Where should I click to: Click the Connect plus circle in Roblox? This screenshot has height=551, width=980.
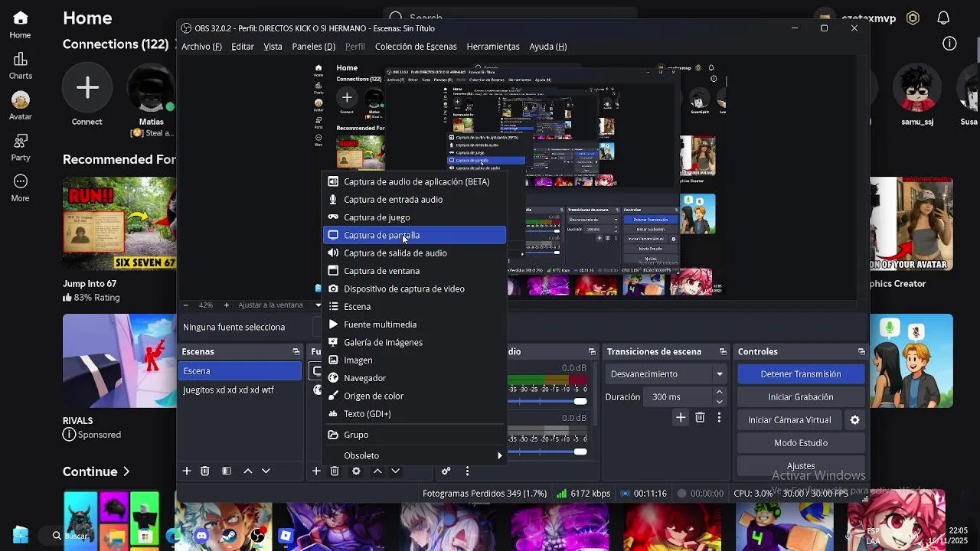(87, 88)
